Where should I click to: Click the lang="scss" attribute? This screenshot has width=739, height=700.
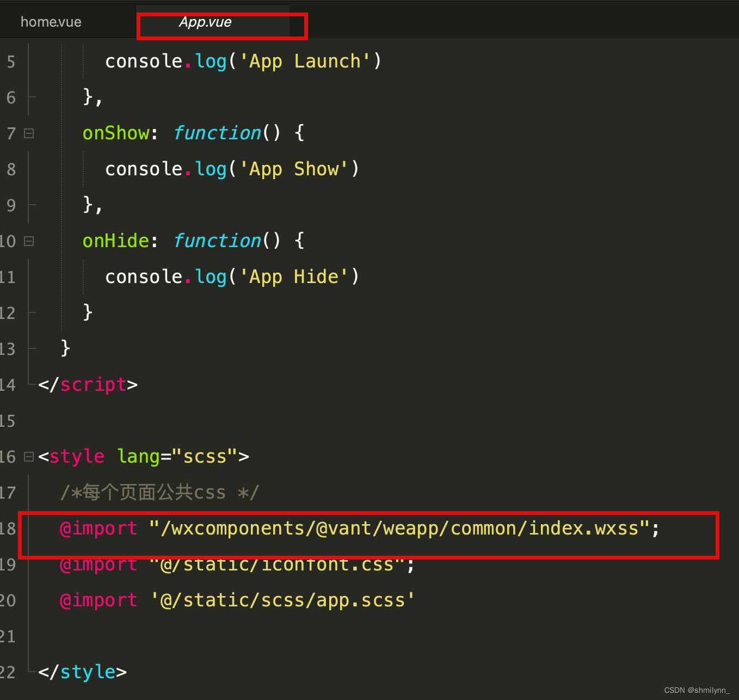tap(178, 457)
